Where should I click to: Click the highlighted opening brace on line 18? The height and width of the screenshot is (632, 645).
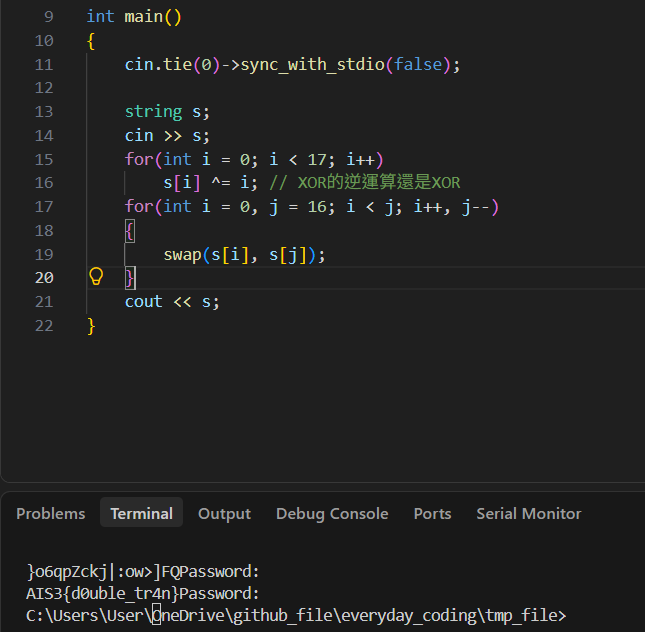click(x=130, y=231)
